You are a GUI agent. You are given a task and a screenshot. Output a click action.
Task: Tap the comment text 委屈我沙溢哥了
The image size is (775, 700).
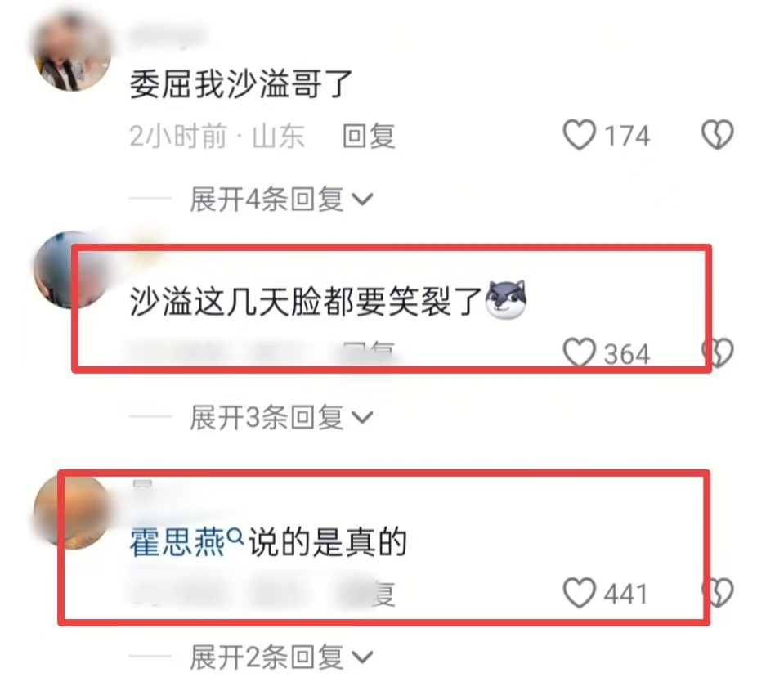[x=241, y=84]
